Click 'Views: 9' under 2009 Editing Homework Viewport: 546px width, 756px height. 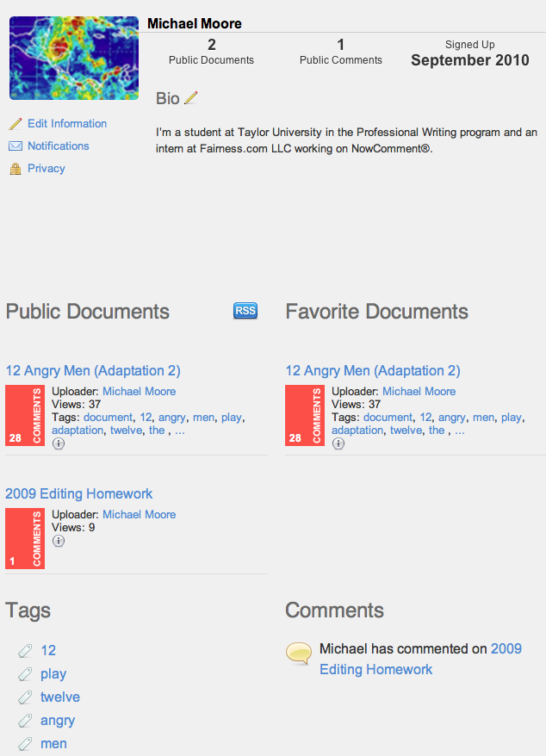pyautogui.click(x=73, y=528)
